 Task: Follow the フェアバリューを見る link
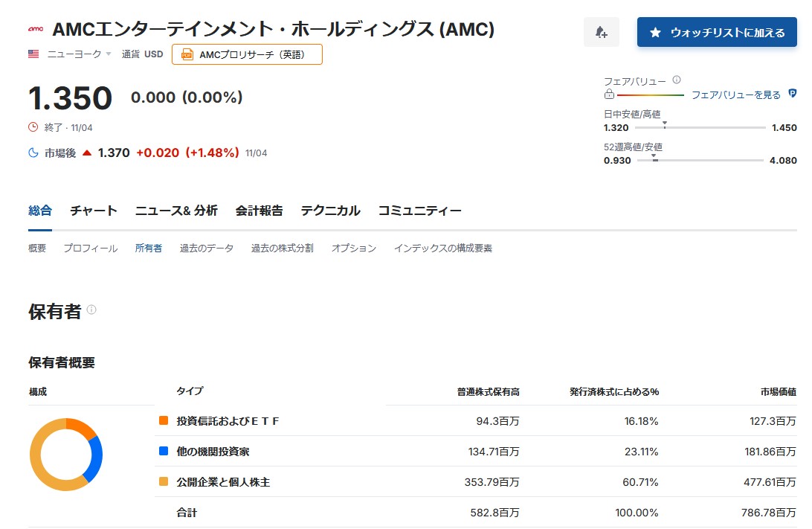click(735, 95)
